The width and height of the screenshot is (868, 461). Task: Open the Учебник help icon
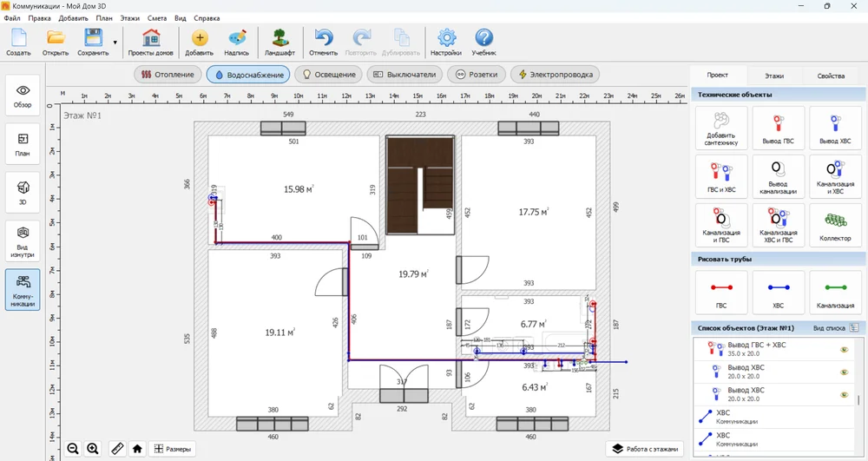click(483, 42)
